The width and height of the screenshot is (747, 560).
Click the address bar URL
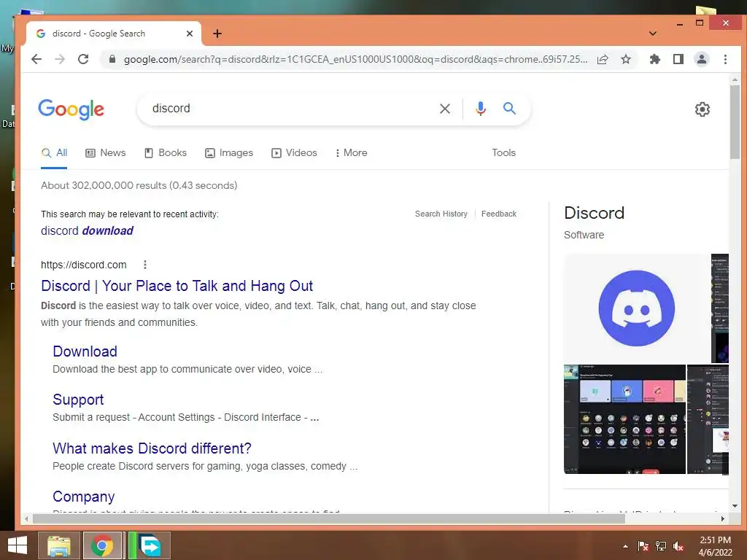(x=355, y=59)
